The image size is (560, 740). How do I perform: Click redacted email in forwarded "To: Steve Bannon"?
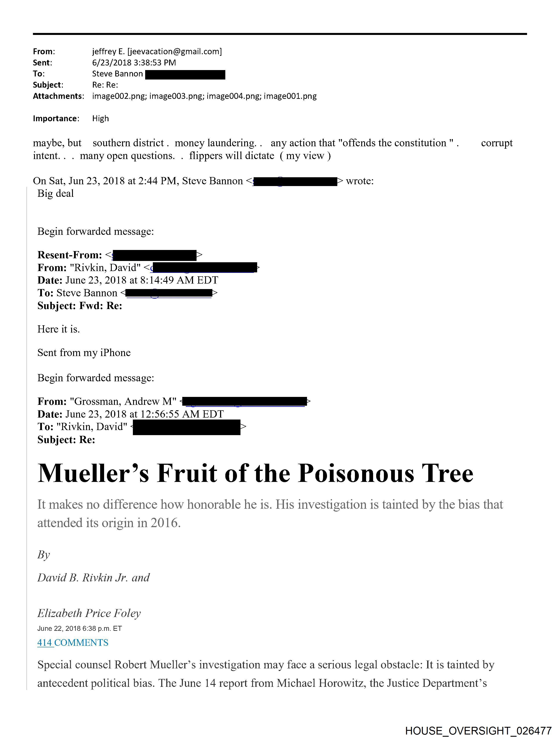pos(169,293)
